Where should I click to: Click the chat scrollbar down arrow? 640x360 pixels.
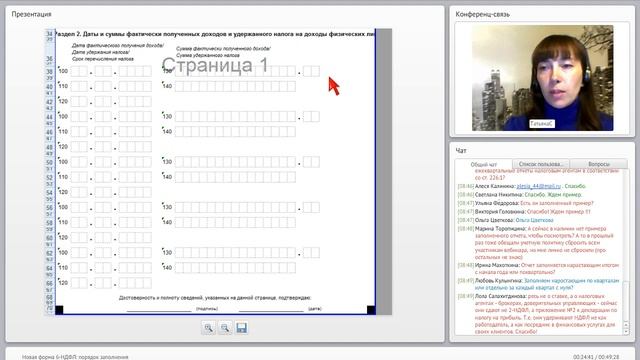point(626,331)
